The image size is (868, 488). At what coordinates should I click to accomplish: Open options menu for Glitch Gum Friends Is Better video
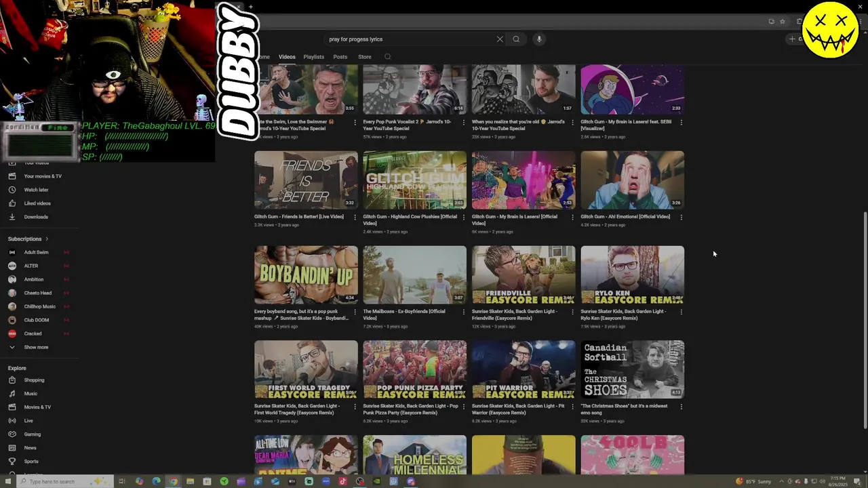(x=355, y=217)
